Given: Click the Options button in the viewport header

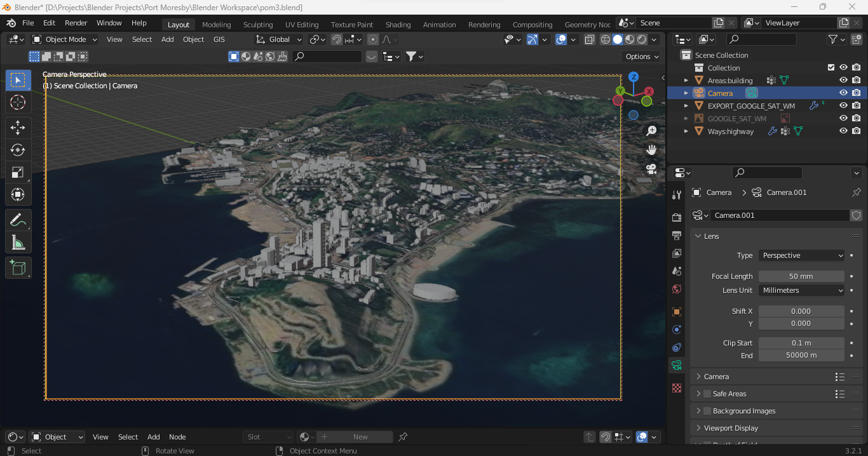Looking at the screenshot, I should [641, 56].
